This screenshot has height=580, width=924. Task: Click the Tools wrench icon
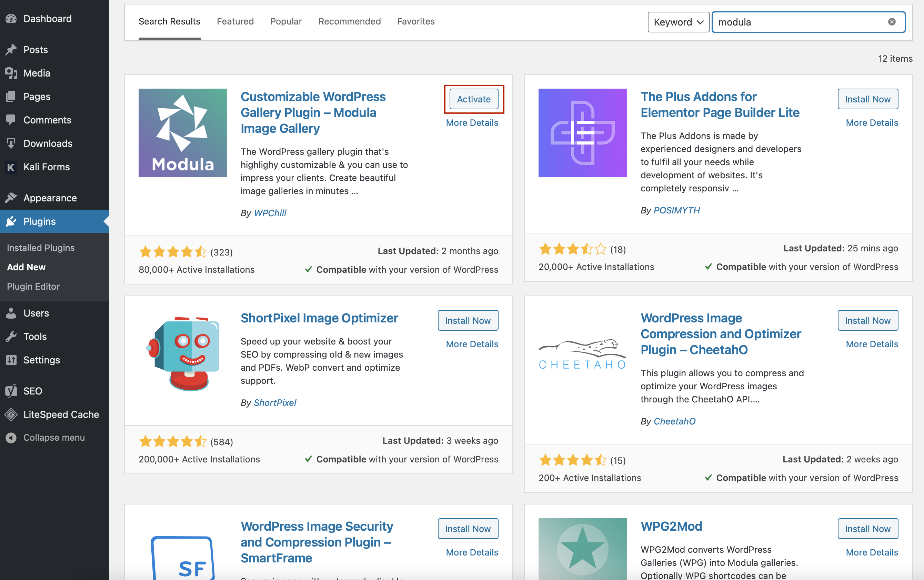click(x=11, y=337)
